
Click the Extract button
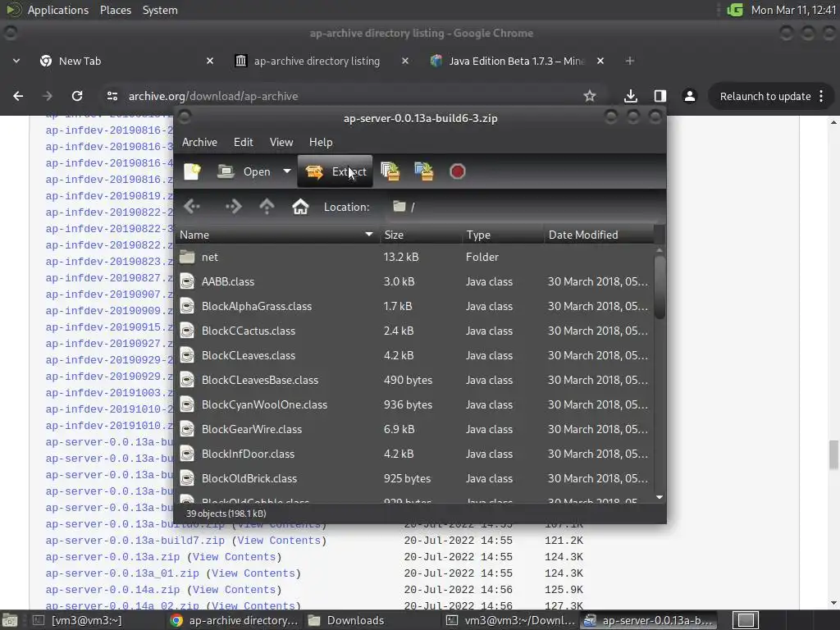[335, 171]
